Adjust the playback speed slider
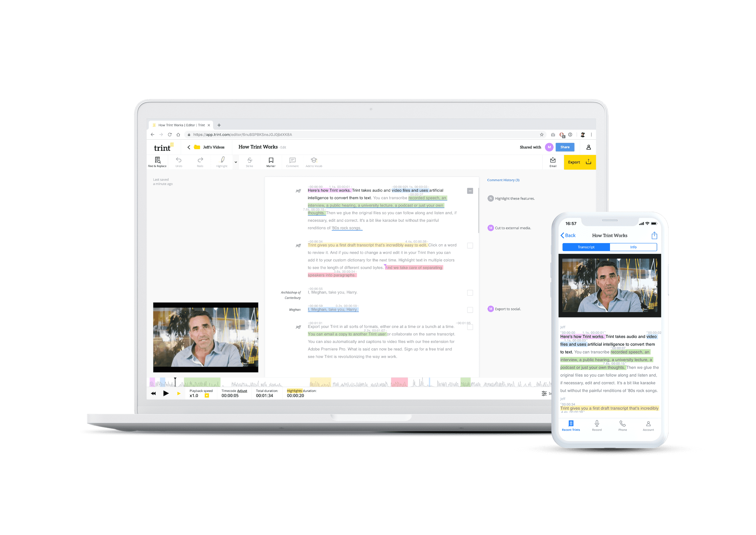The width and height of the screenshot is (756, 535). pos(206,397)
